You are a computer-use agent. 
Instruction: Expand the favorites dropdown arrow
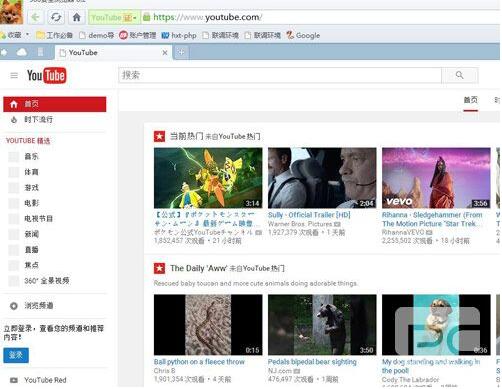27,35
